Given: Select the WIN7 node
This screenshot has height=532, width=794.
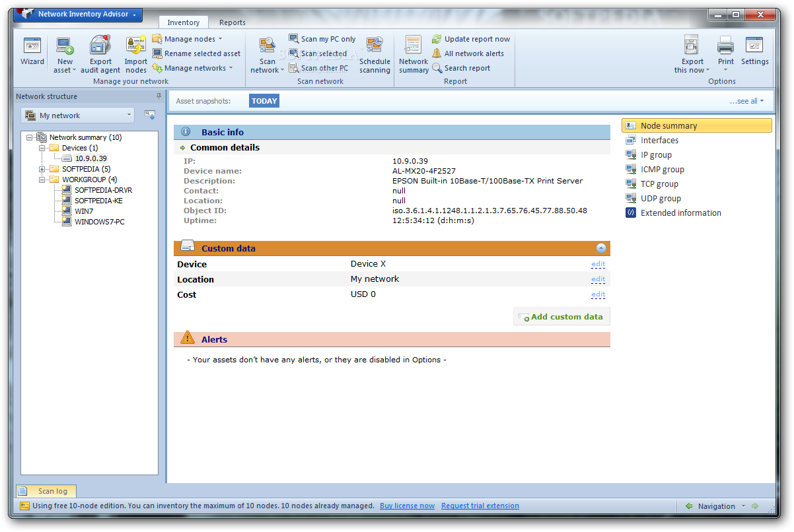Looking at the screenshot, I should (x=83, y=211).
